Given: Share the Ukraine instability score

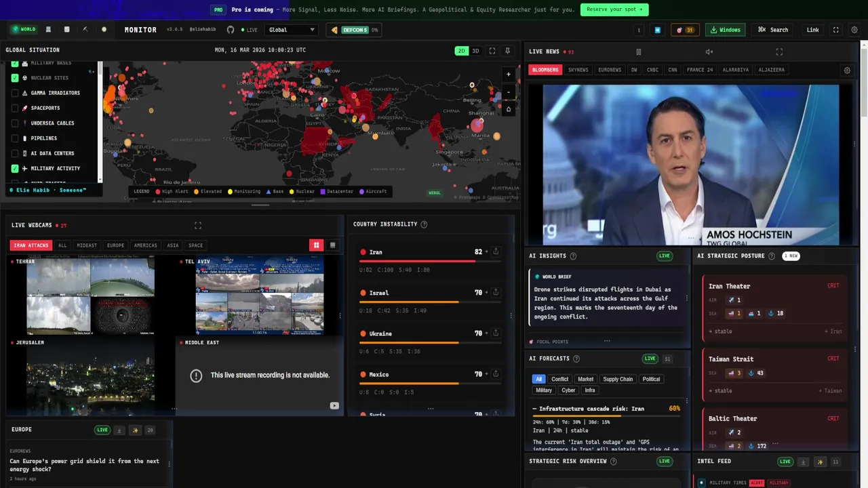Looking at the screenshot, I should pos(496,333).
